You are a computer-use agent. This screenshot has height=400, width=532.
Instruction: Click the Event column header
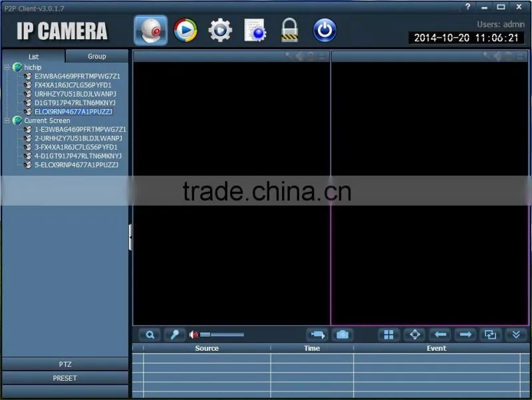(436, 348)
